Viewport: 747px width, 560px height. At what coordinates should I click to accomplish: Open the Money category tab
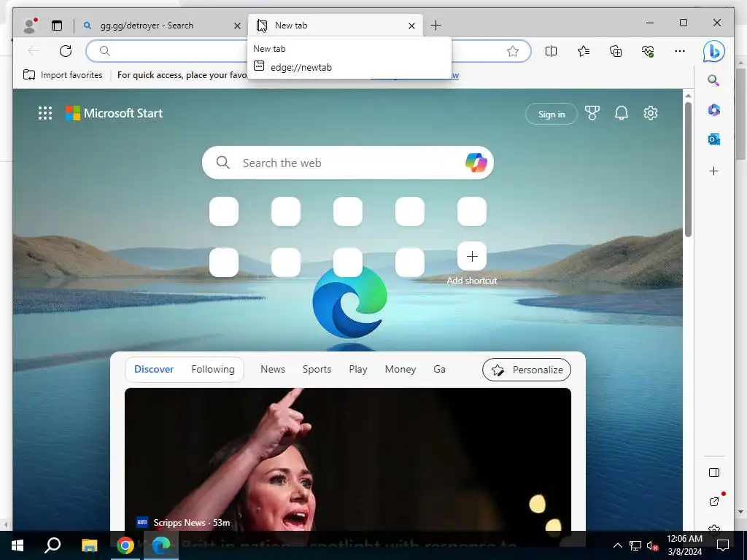400,369
